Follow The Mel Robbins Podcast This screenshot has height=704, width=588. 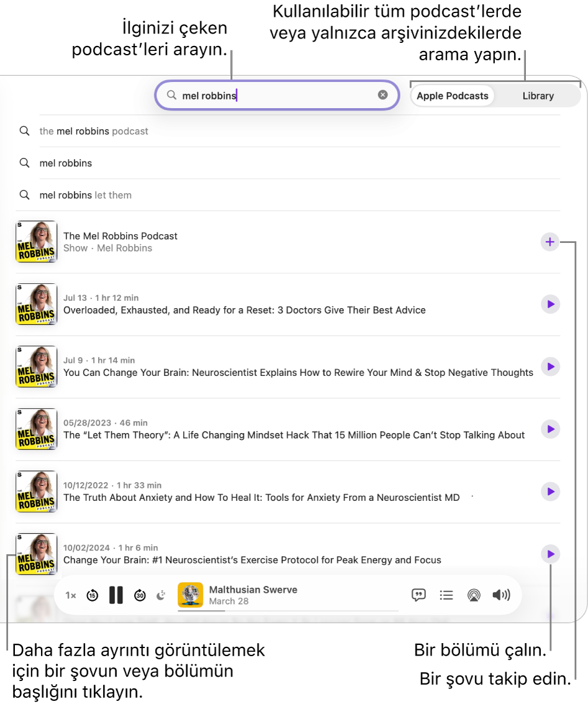(x=550, y=242)
